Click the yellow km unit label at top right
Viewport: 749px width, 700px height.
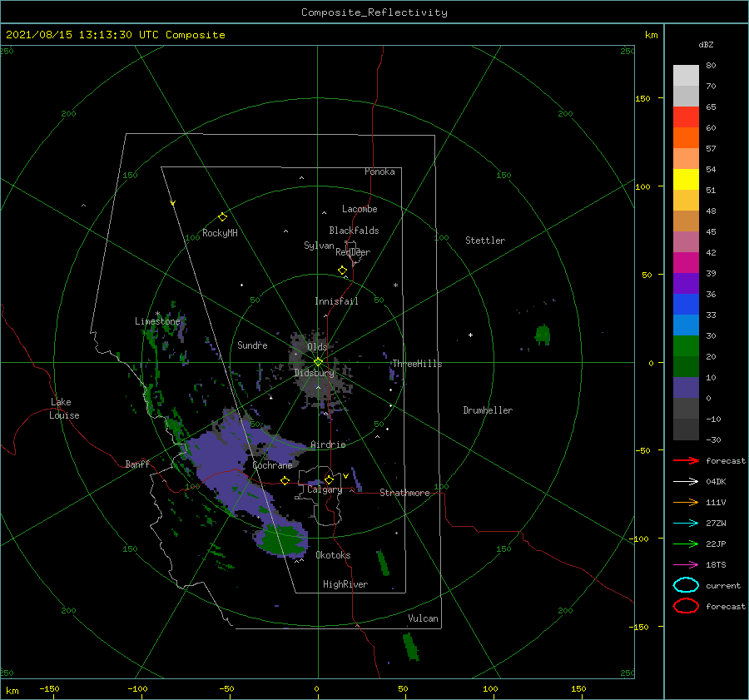pos(651,35)
